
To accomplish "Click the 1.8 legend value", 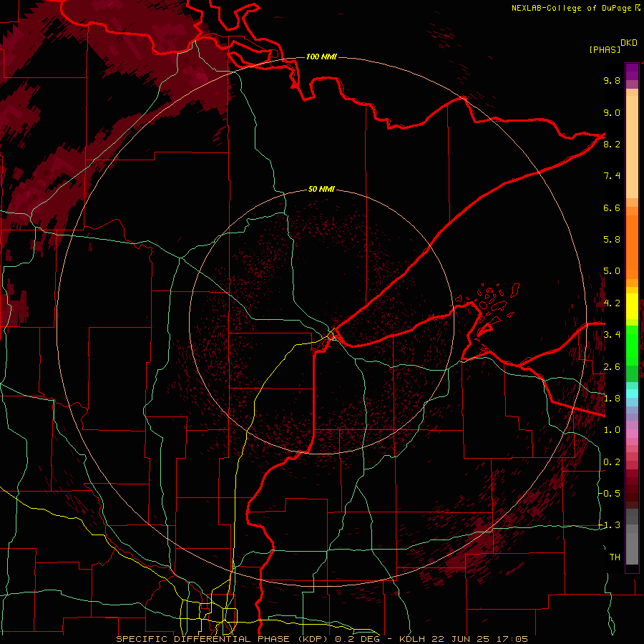I will click(612, 399).
